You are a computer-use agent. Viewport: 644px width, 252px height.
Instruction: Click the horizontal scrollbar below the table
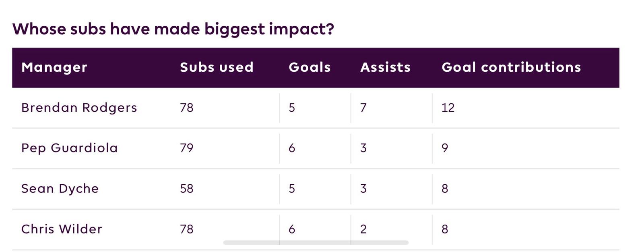[x=316, y=243]
